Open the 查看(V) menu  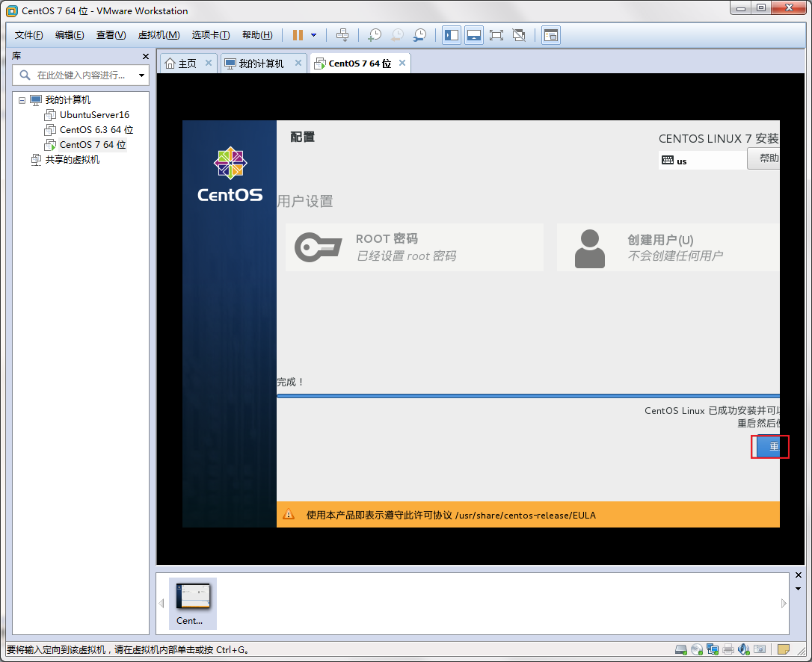click(111, 35)
